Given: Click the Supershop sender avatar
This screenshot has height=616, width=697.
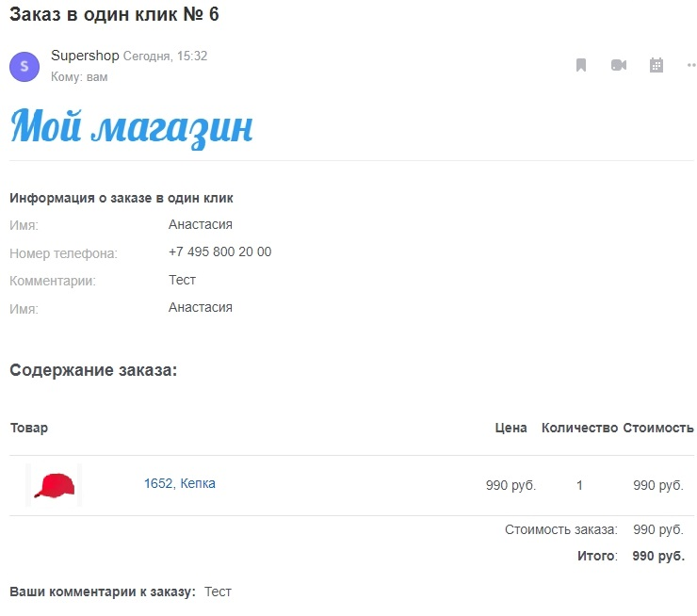Looking at the screenshot, I should (24, 67).
